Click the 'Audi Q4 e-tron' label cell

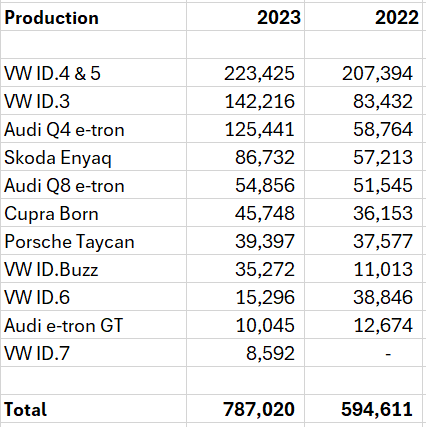click(93, 129)
